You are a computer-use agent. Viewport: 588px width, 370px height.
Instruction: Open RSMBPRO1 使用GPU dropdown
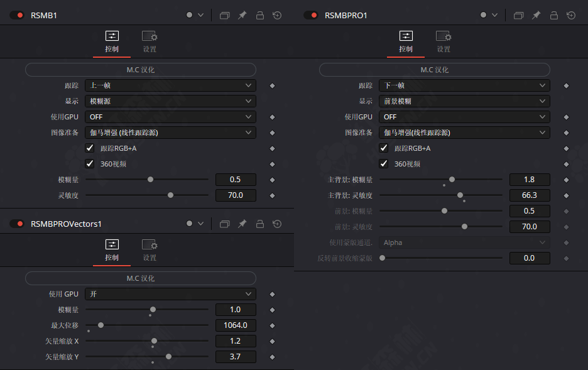pos(465,117)
